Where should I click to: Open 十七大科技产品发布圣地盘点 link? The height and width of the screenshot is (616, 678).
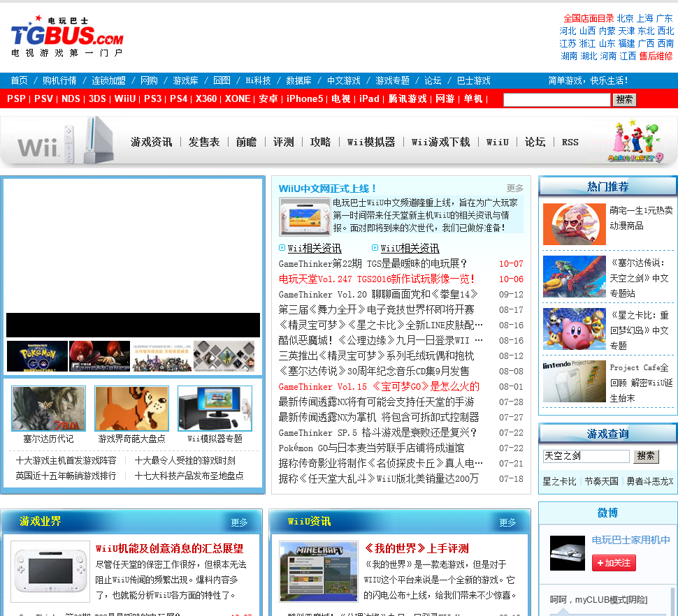coord(189,476)
